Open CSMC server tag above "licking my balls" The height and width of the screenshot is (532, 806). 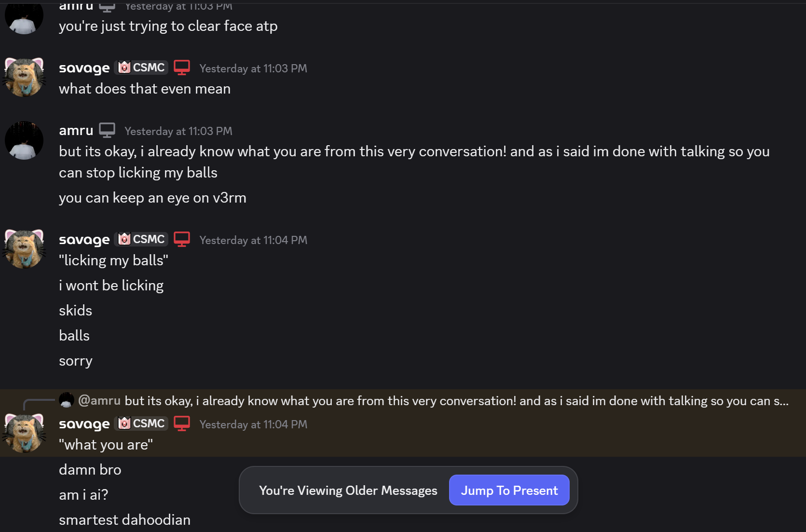(142, 239)
